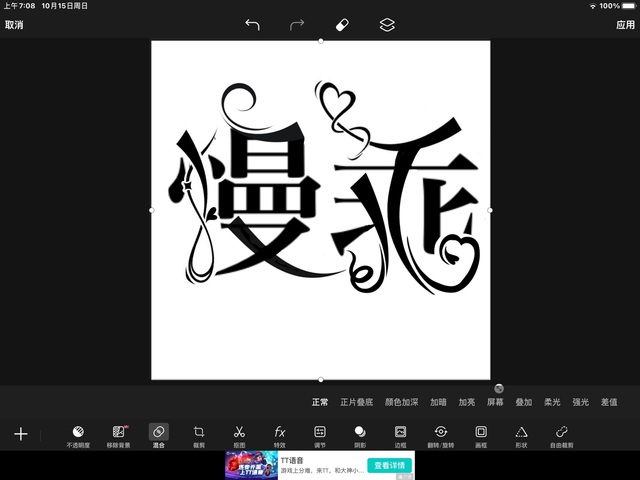
Task: Click the redo arrow icon
Action: pyautogui.click(x=297, y=25)
